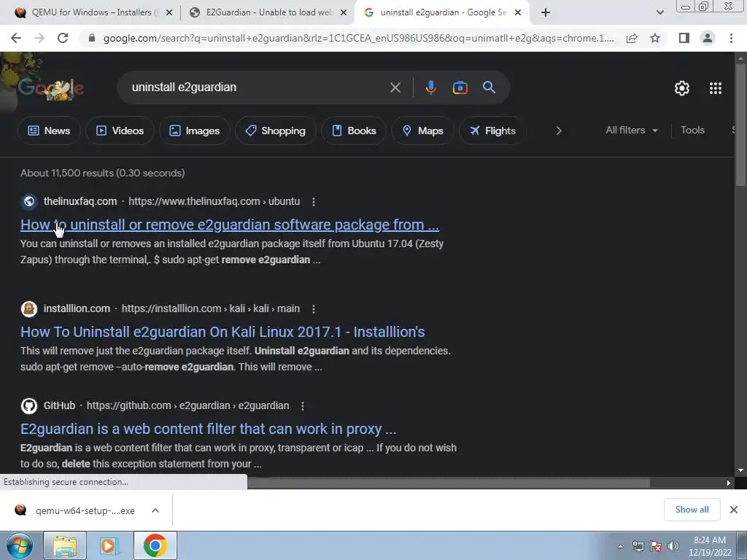Open the share page icon in address bar
Screen dimensions: 747x560
632,38
